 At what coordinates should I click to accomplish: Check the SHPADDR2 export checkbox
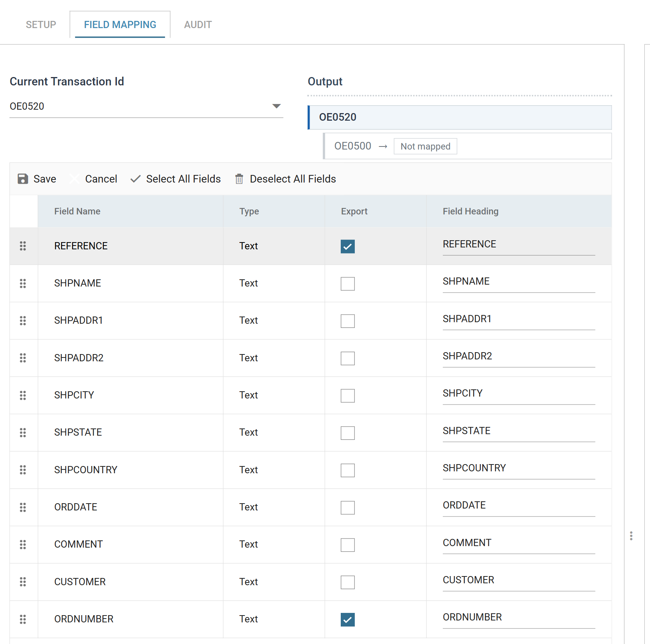[348, 358]
